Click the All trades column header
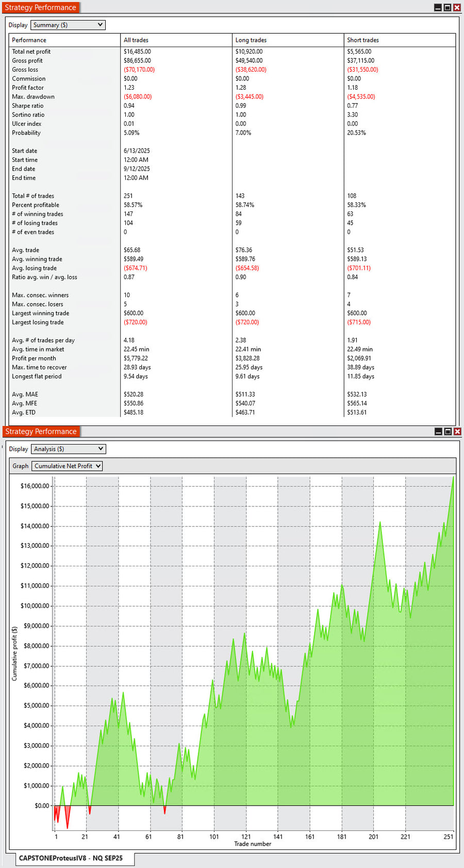This screenshot has width=464, height=868. coord(136,40)
